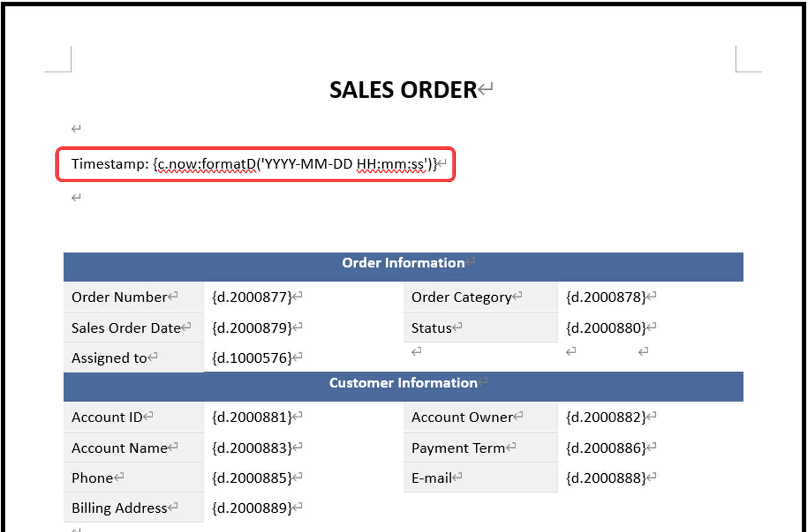
Task: Select the Payment Term label
Action: click(x=458, y=448)
